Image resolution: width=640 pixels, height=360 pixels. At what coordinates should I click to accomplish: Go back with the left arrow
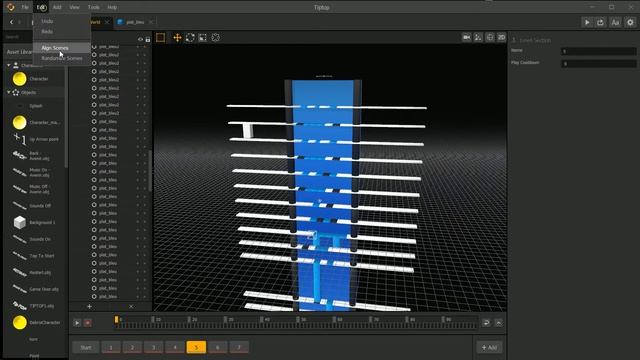pos(11,22)
